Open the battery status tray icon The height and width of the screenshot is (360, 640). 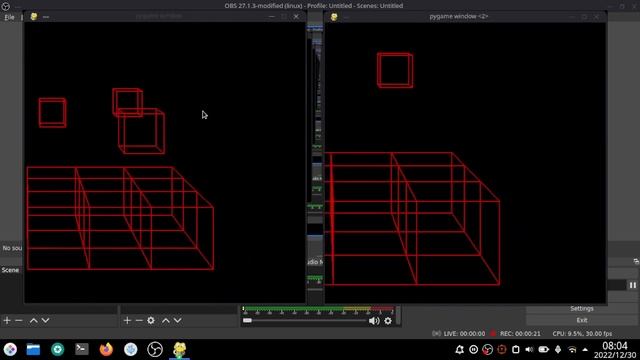tap(544, 349)
